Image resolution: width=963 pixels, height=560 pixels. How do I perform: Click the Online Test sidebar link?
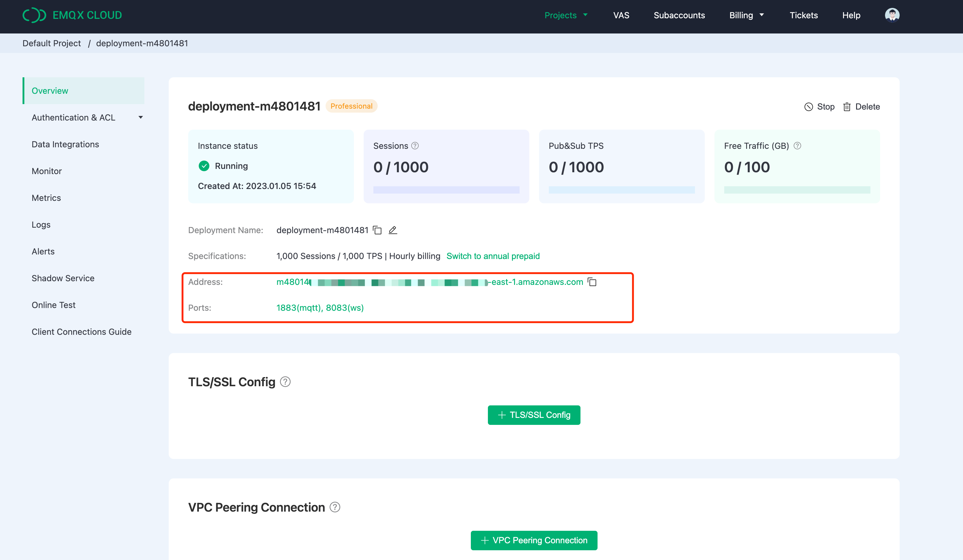tap(53, 305)
